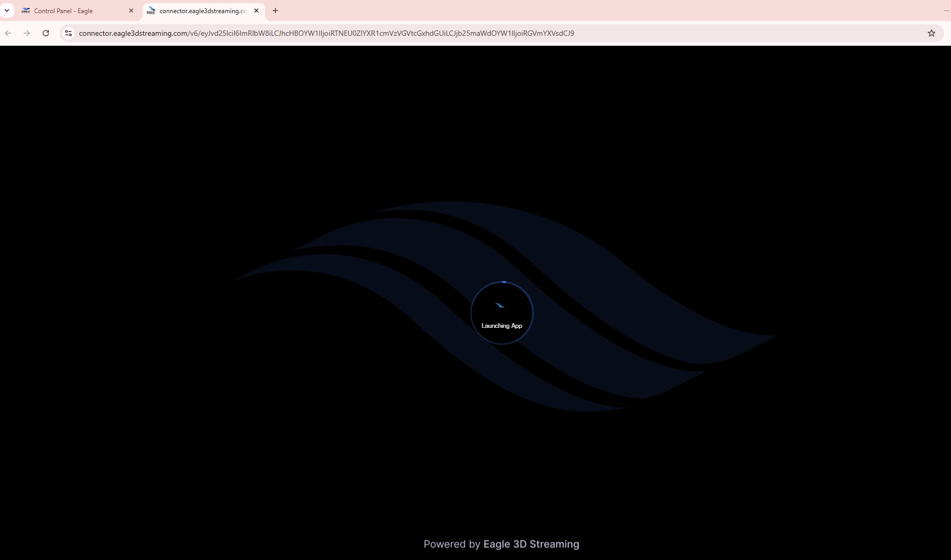Viewport: 951px width, 560px height.
Task: Click the Eagle bird logo inside loading circle
Action: [501, 305]
